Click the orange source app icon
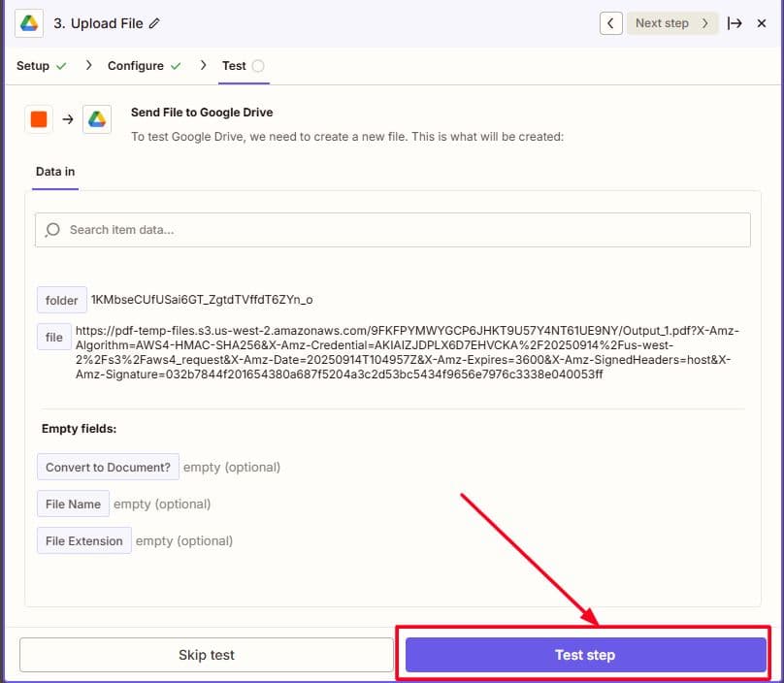The width and height of the screenshot is (784, 683). [x=39, y=119]
